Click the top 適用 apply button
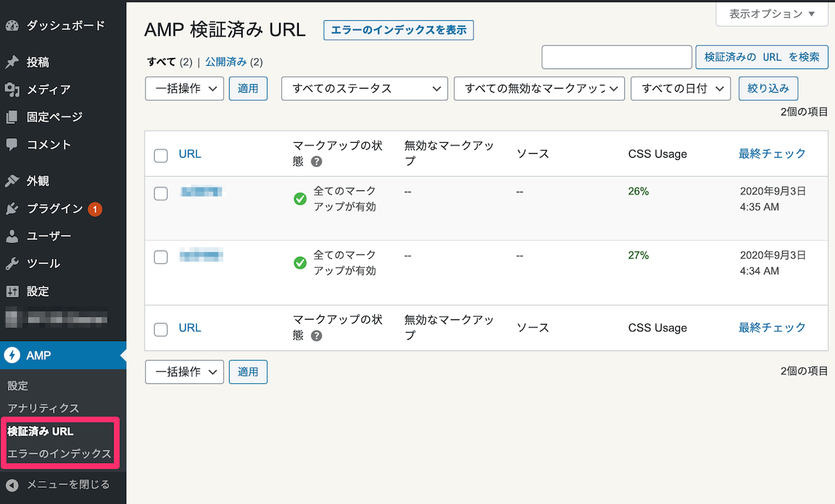 (248, 89)
